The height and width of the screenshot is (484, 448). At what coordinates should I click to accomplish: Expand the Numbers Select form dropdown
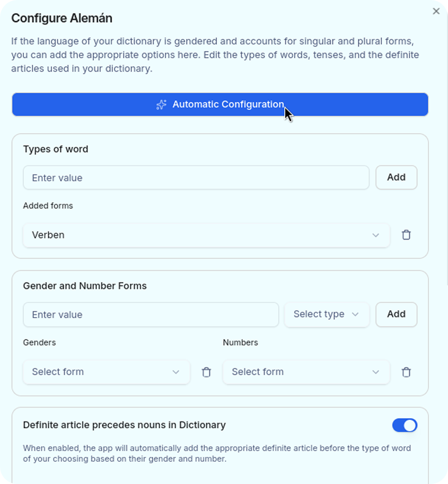(x=306, y=372)
